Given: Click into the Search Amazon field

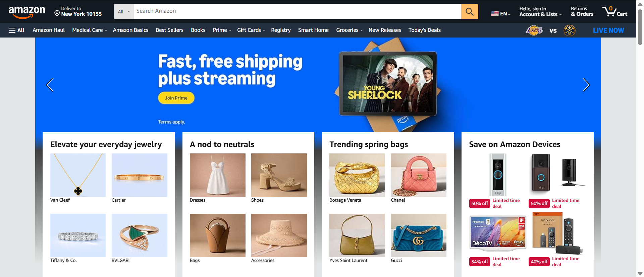Looking at the screenshot, I should pos(297,12).
